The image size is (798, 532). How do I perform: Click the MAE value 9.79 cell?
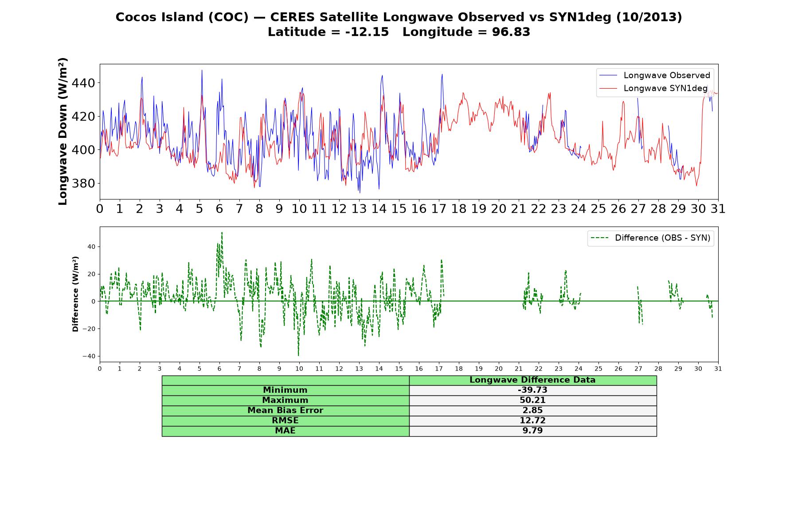pyautogui.click(x=532, y=431)
